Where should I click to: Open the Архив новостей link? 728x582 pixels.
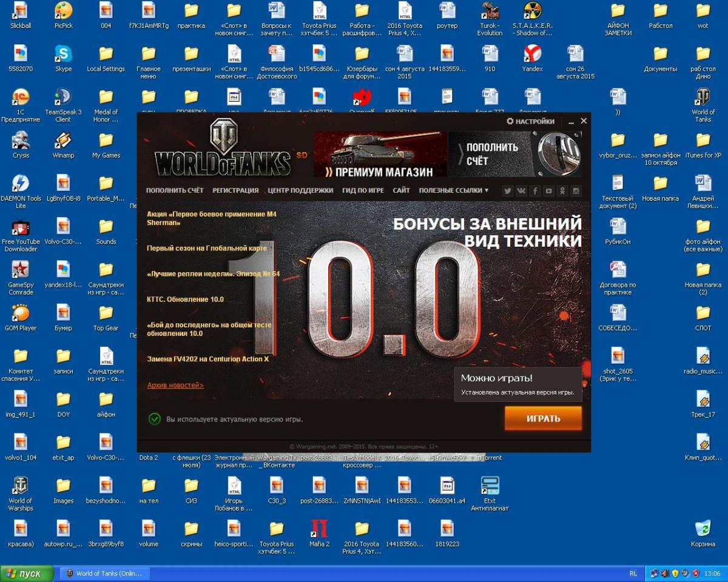coord(175,385)
